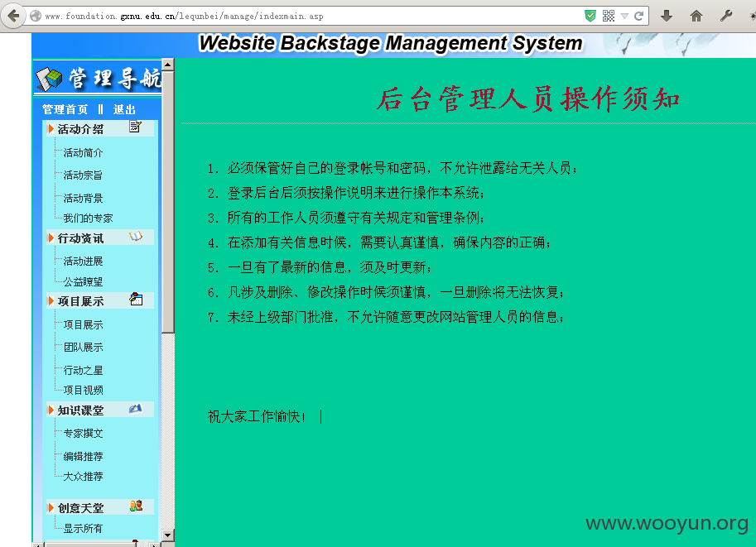Click the 行动资讯 section title
Image resolution: width=756 pixels, height=547 pixels.
coord(80,238)
